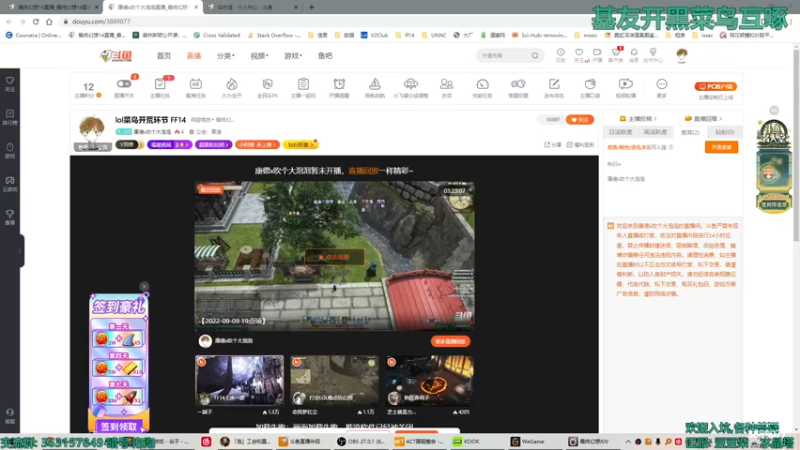Open the 开播 start-broadcast camera icon

tap(597, 55)
